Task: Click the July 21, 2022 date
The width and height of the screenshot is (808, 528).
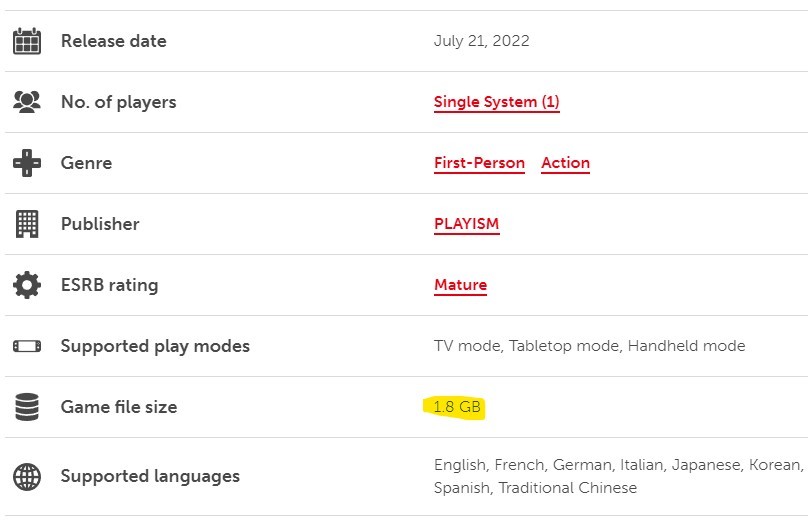Action: pyautogui.click(x=482, y=41)
